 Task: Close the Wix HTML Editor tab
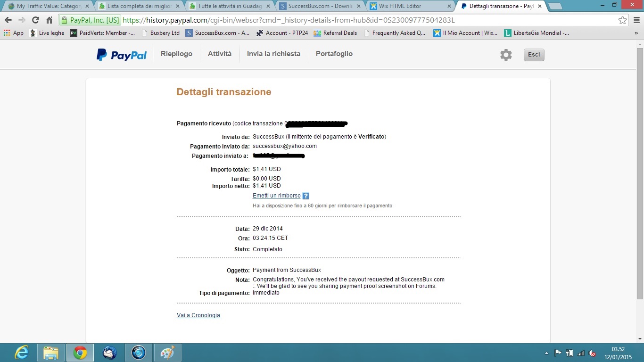point(449,6)
